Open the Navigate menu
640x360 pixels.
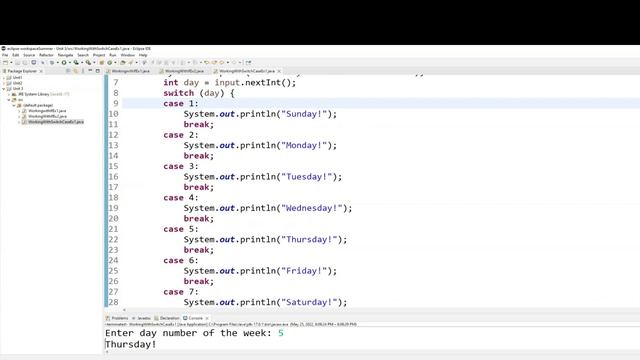65,55
